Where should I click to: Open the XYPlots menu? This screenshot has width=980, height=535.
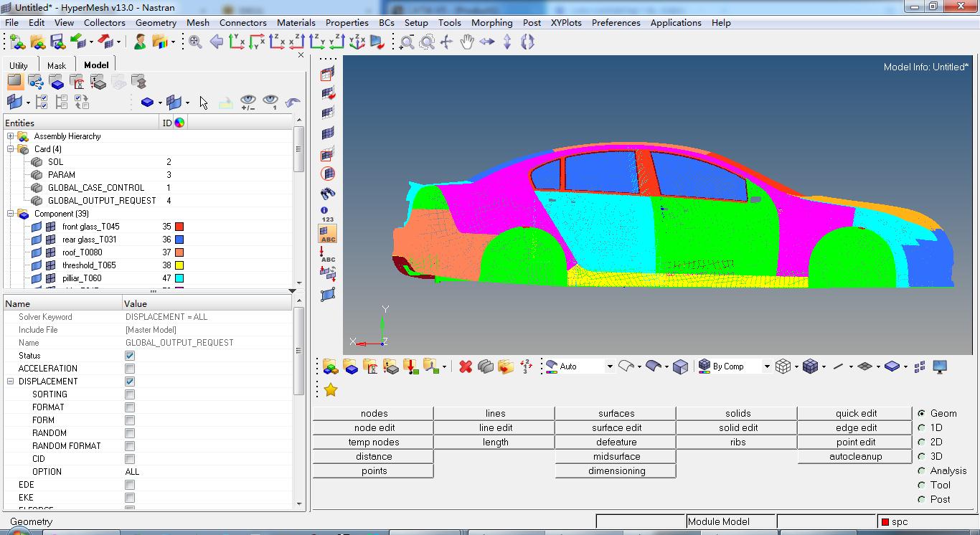tap(566, 22)
